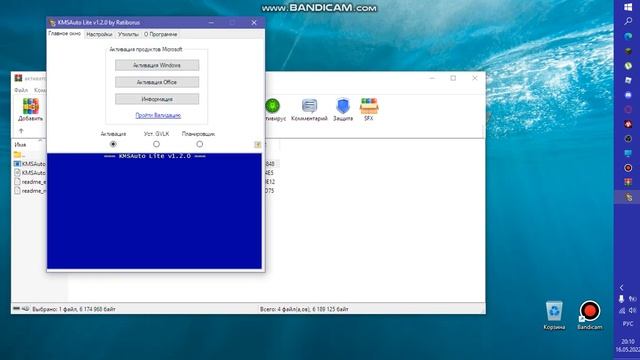Click the Активация Windows button

(x=157, y=65)
